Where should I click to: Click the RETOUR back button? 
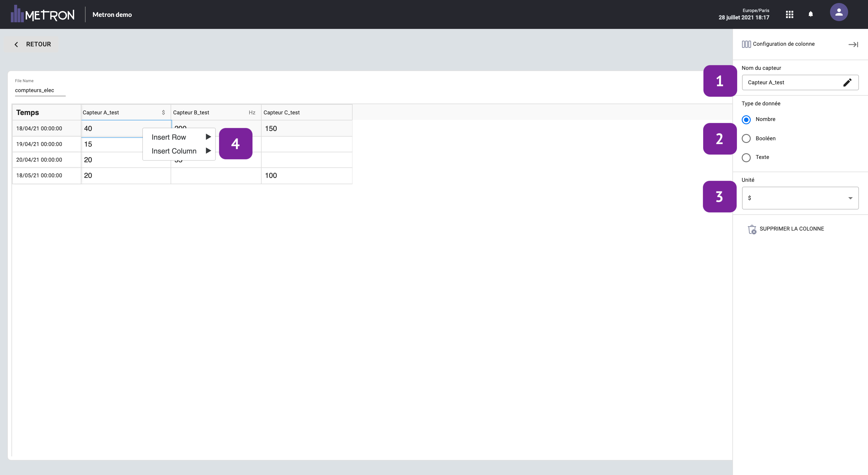33,44
